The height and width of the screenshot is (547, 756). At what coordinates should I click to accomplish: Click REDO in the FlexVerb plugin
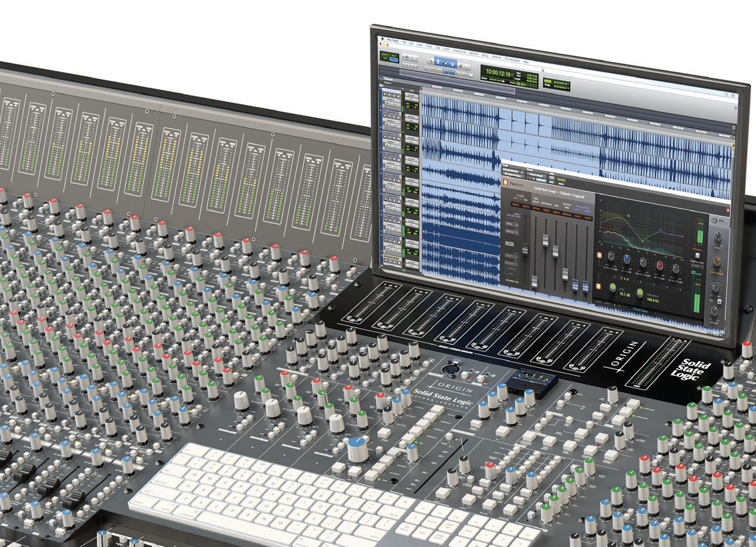608,304
